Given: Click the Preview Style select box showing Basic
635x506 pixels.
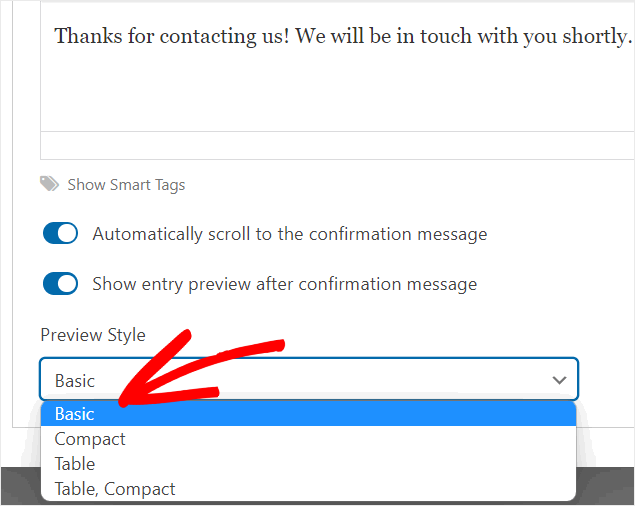Looking at the screenshot, I should [300, 380].
